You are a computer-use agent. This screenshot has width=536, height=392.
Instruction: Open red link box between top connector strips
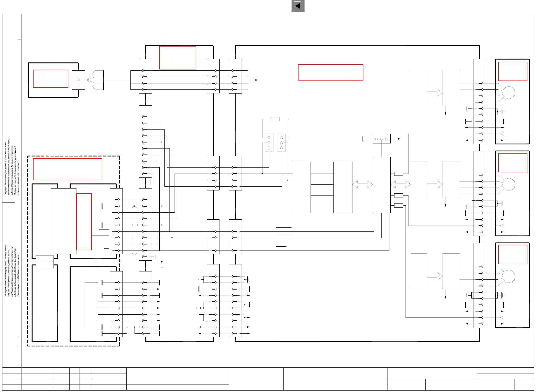178,58
